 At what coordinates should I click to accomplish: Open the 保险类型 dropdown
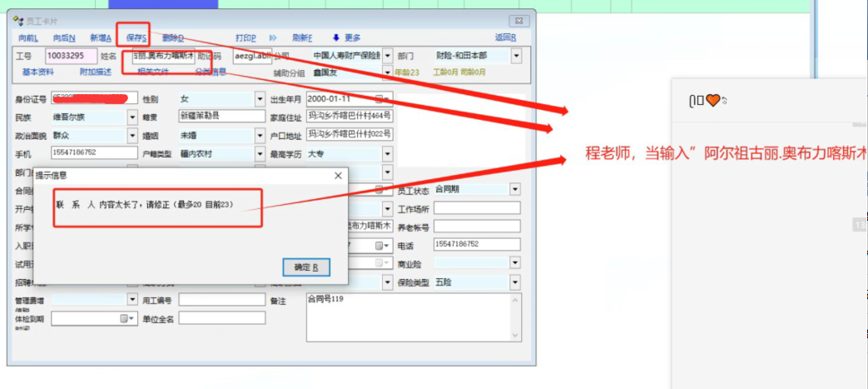pos(515,283)
